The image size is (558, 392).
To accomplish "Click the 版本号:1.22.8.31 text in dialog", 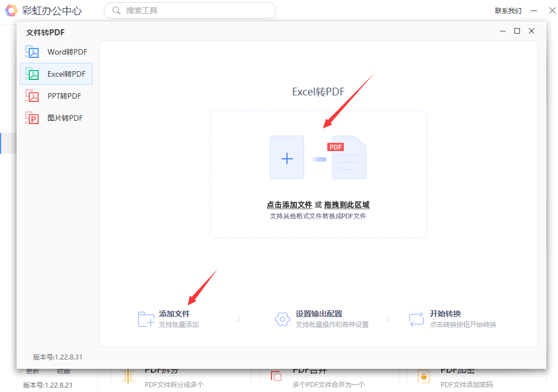I will 57,357.
